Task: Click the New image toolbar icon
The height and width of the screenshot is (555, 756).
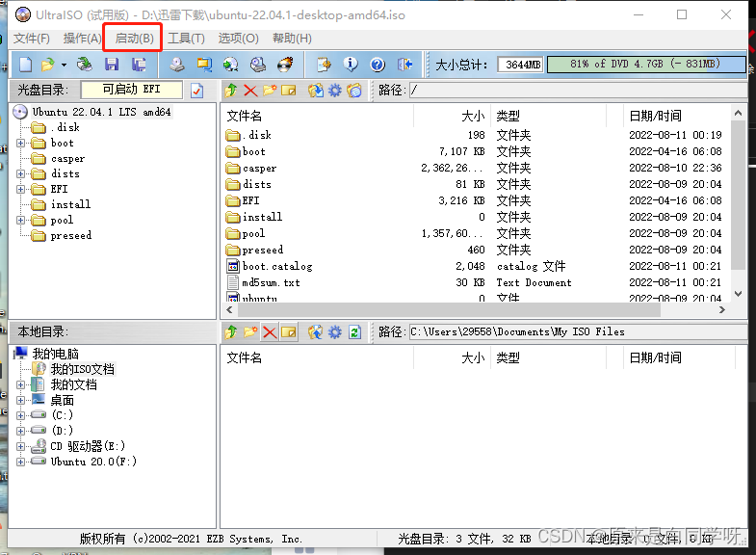Action: point(26,65)
